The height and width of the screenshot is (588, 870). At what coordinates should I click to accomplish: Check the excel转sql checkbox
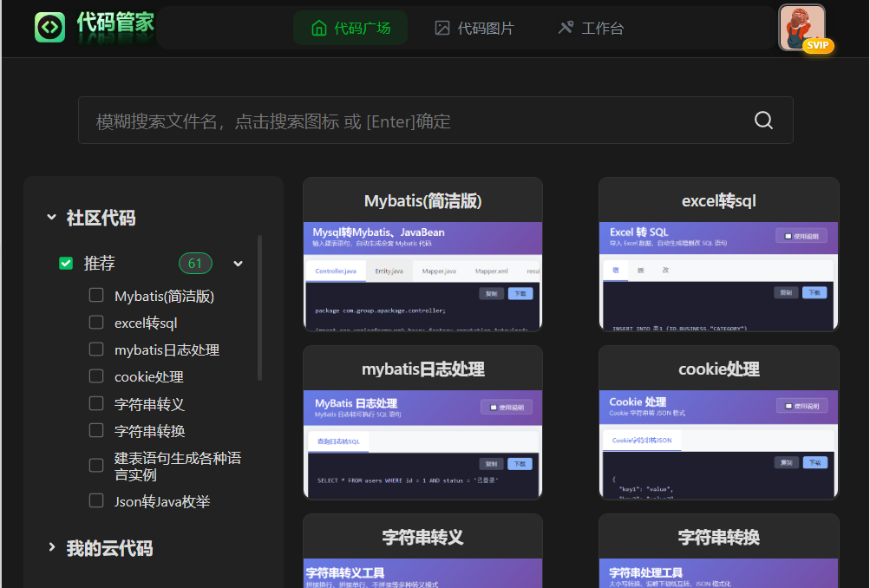pos(96,323)
